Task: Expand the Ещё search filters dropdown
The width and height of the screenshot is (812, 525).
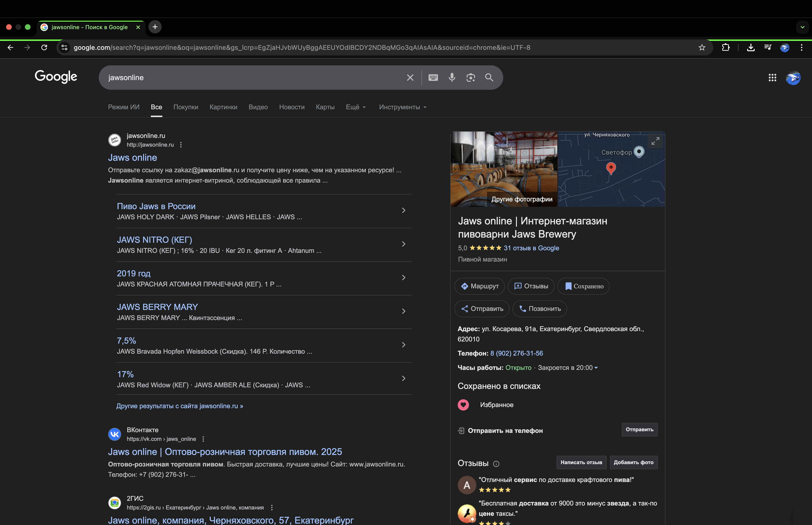Action: 356,107
